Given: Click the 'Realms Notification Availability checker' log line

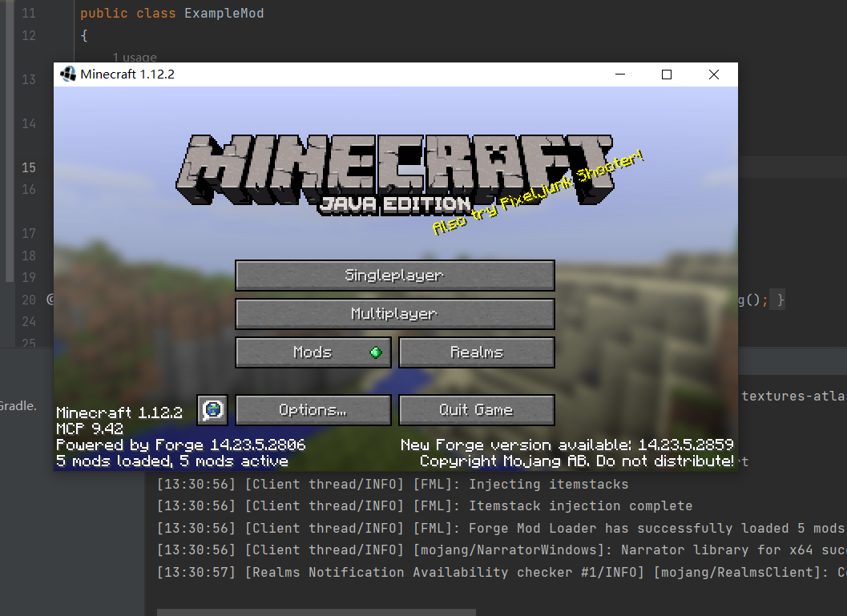Looking at the screenshot, I should coord(502,572).
